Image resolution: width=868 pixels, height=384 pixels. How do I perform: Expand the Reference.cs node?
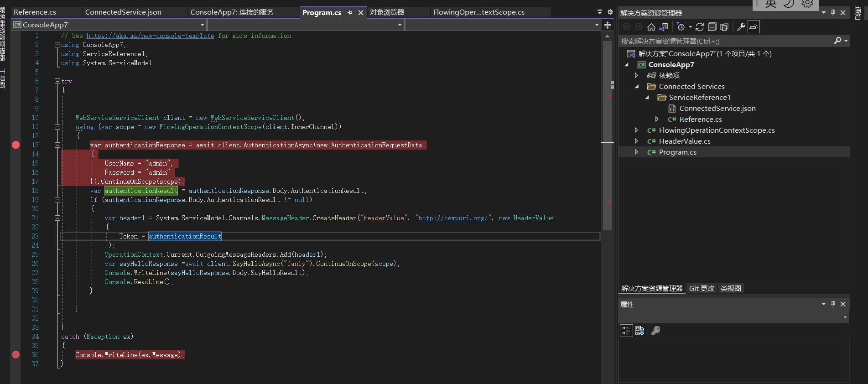[x=657, y=119]
